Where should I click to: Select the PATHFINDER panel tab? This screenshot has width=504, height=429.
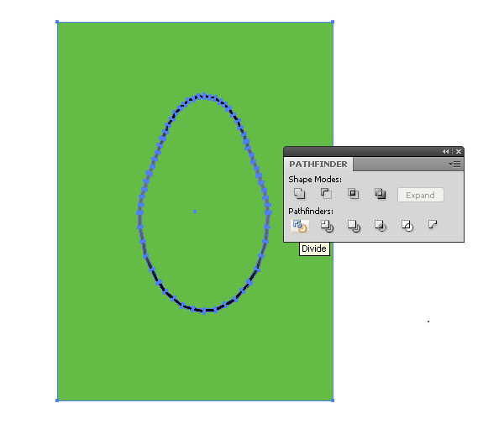pyautogui.click(x=318, y=165)
